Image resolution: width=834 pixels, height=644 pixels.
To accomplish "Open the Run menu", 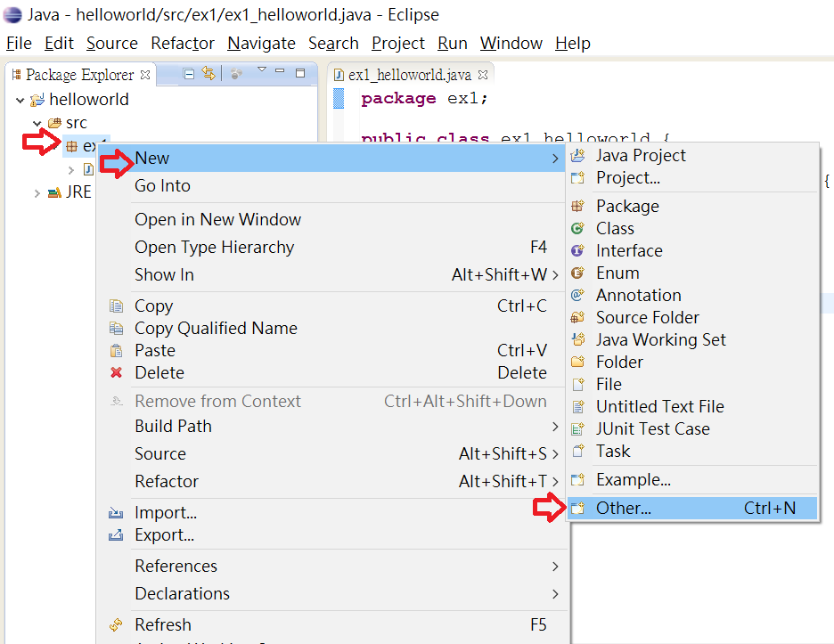I will pos(453,43).
